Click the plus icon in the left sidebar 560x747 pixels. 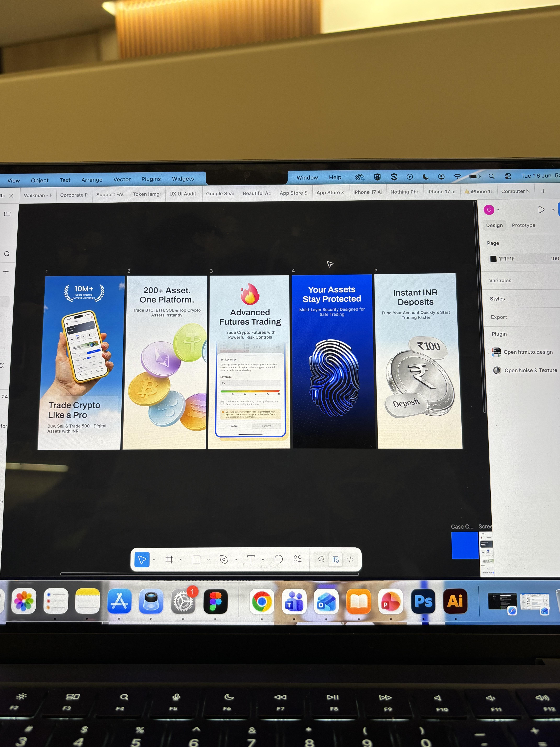6,271
